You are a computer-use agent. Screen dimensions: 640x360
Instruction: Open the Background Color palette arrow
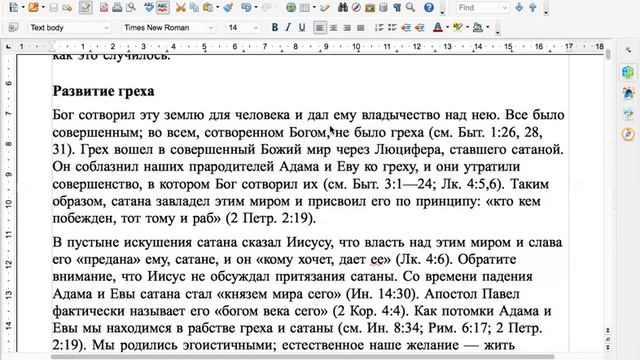tap(487, 27)
